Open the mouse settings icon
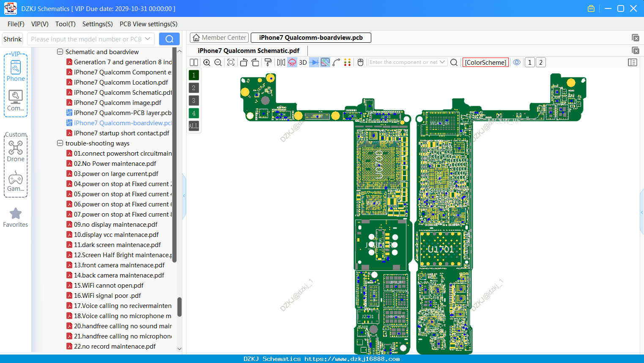Viewport: 644px width, 363px height. (x=361, y=62)
